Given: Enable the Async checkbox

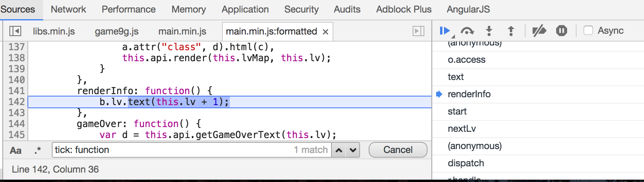Looking at the screenshot, I should [588, 31].
